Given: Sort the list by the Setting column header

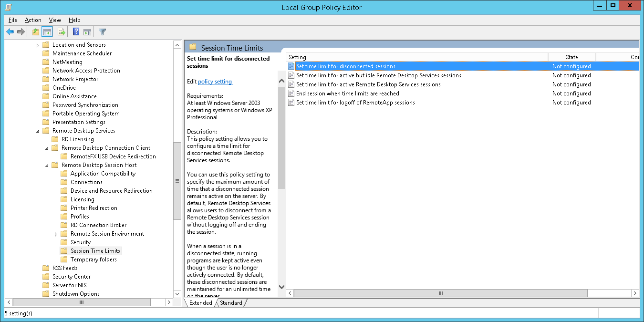Looking at the screenshot, I should click(x=417, y=57).
